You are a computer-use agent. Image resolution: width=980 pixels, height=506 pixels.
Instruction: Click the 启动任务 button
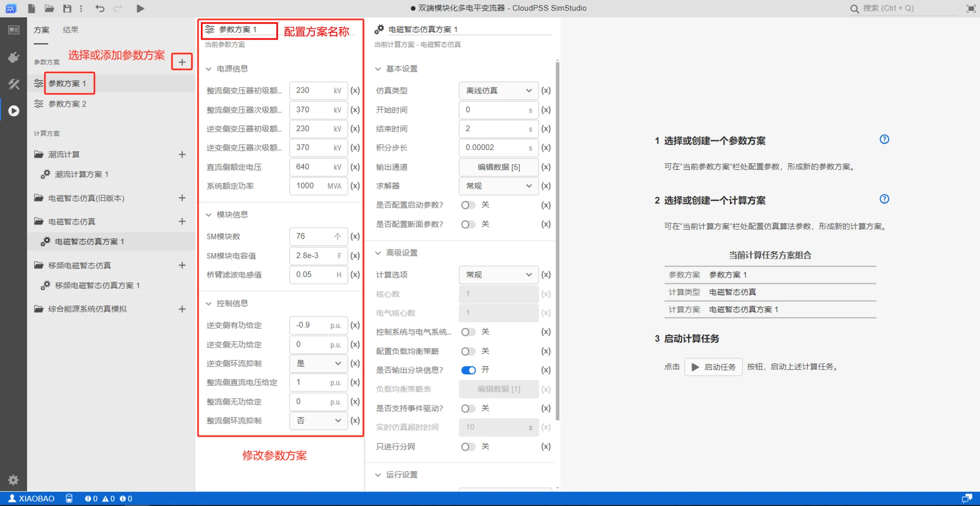713,367
